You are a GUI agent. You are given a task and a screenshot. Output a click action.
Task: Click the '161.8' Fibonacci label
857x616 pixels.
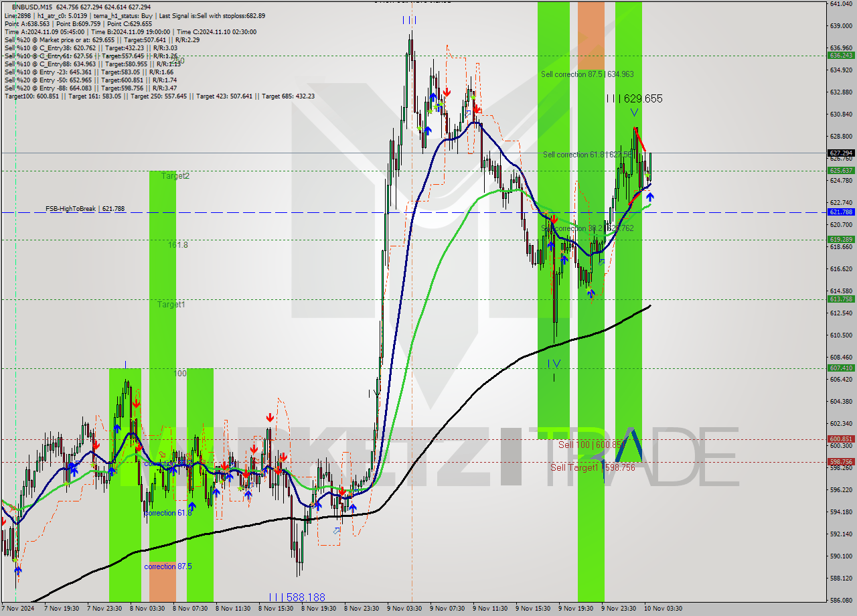[x=178, y=245]
